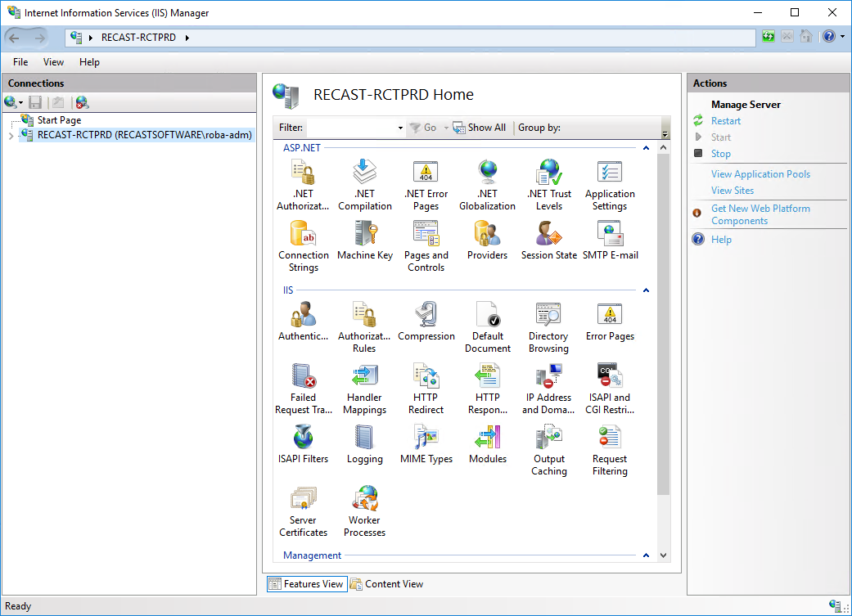Open Failed Request Tracing Rules
The height and width of the screenshot is (616, 852).
[303, 389]
